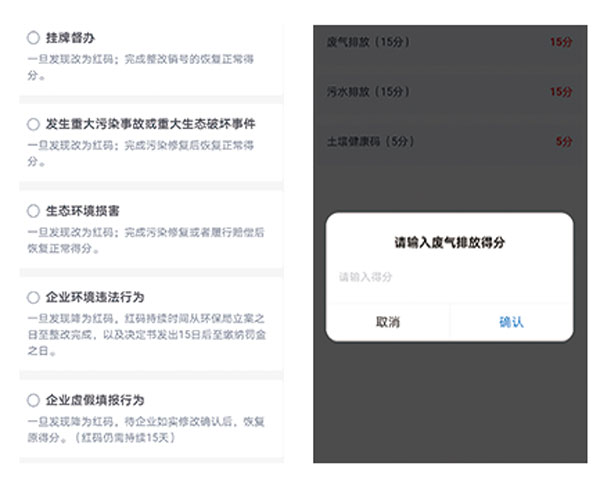
Task: Click the description text under 生态环境损害
Action: coord(145,239)
